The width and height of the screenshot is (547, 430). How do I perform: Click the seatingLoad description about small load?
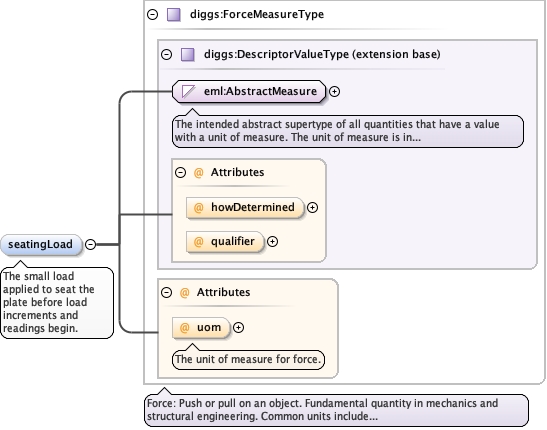tap(57, 302)
